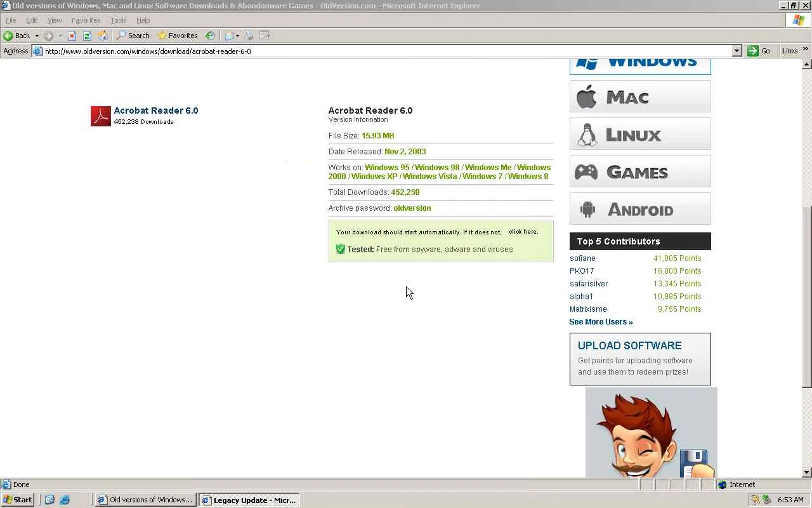
Task: Open the Android category button
Action: coord(640,209)
